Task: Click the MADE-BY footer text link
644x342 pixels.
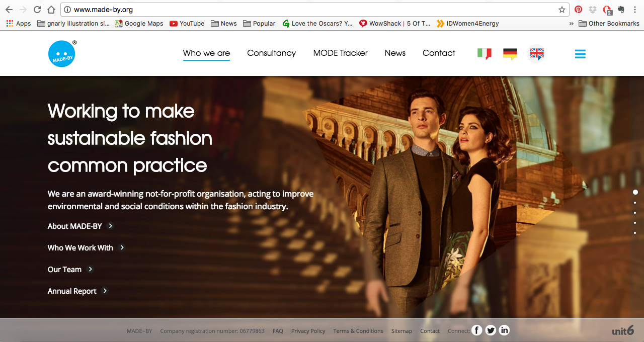Action: click(x=139, y=331)
